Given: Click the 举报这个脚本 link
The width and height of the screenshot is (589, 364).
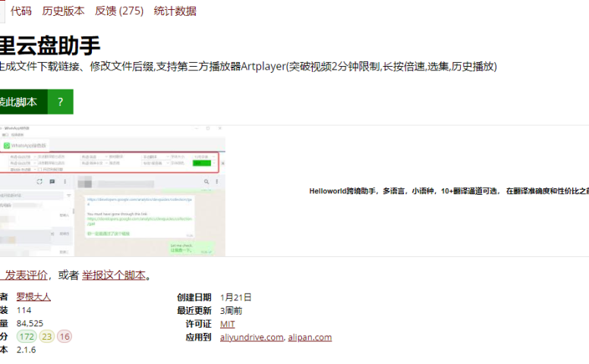Looking at the screenshot, I should (114, 275).
